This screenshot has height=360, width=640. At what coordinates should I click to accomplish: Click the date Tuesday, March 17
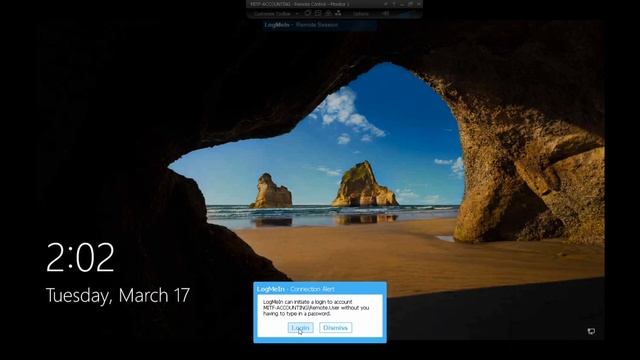coord(118,296)
